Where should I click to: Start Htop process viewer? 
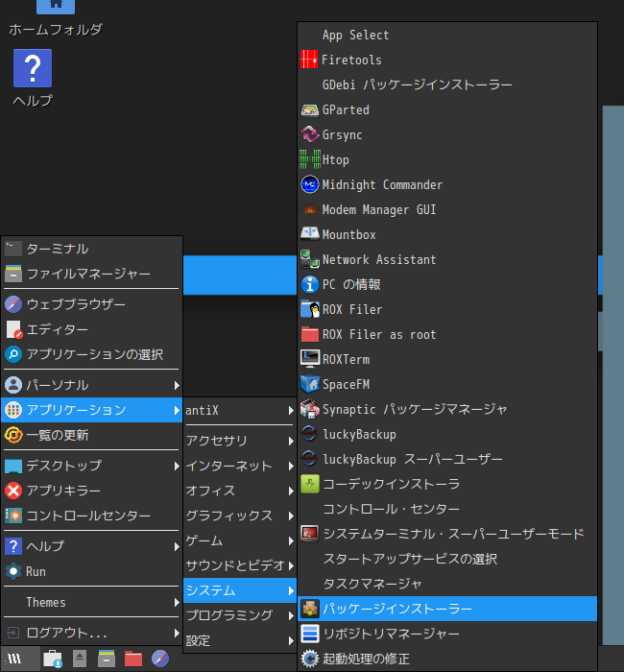click(x=447, y=160)
